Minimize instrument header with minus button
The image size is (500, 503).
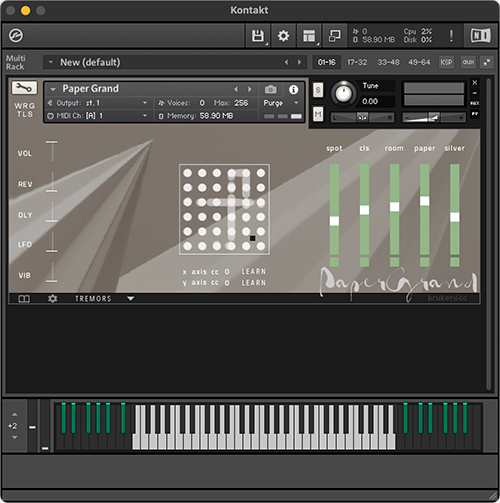tap(475, 93)
